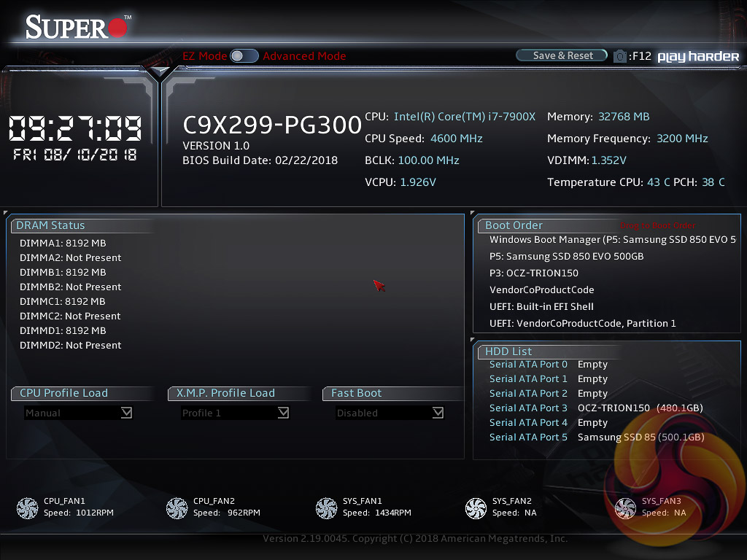Click the play harder logo
The width and height of the screenshot is (747, 560).
tap(698, 57)
